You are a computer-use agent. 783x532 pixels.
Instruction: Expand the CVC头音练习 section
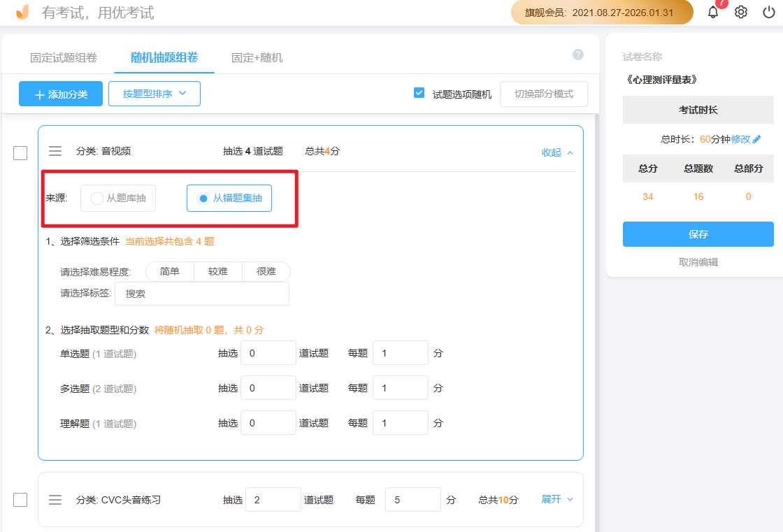click(x=551, y=499)
